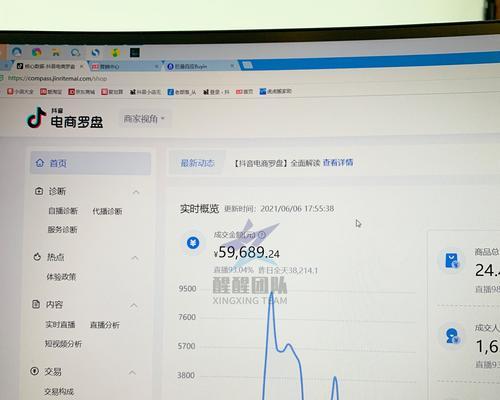500x400 pixels.
Task: Click the help question mark after 成交金额
Action: 262,235
